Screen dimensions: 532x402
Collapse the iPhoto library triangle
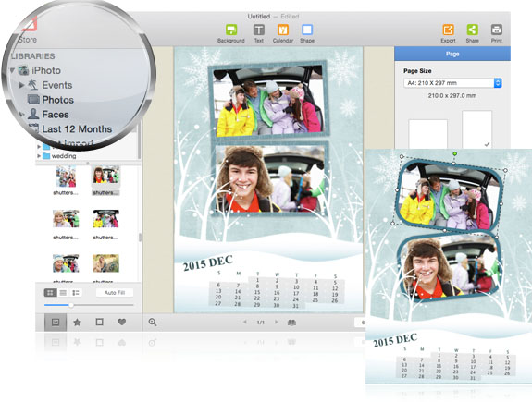pyautogui.click(x=12, y=70)
